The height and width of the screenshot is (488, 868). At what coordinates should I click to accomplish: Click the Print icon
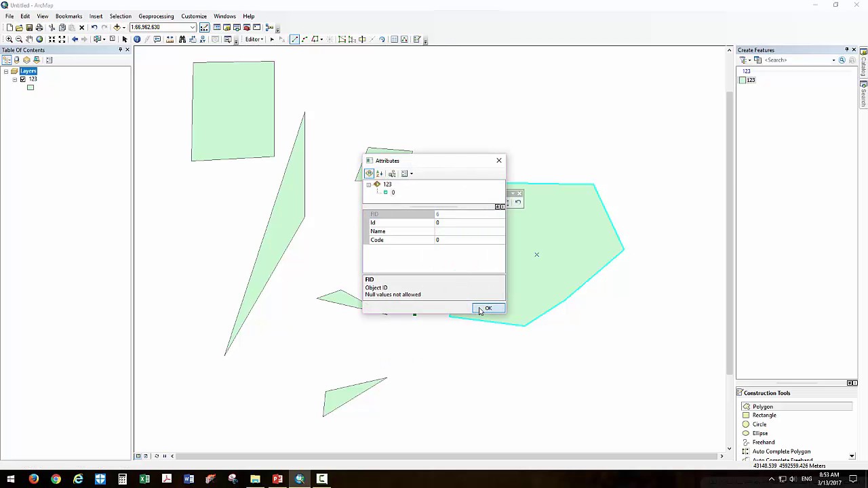tap(39, 27)
